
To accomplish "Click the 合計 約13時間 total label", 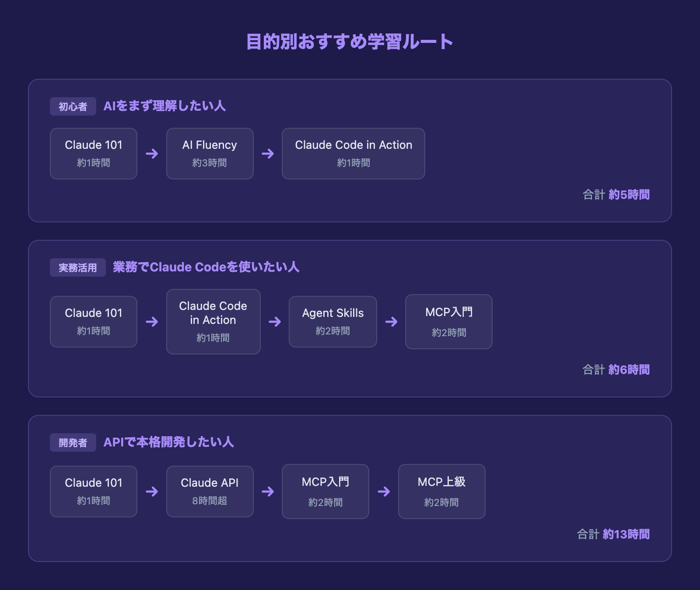I will click(613, 534).
